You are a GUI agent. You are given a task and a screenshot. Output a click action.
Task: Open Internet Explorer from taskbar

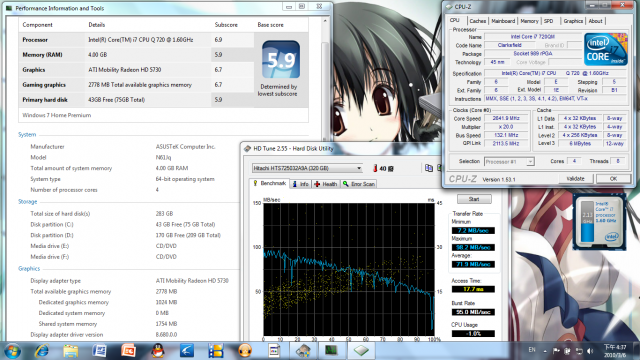[42, 351]
